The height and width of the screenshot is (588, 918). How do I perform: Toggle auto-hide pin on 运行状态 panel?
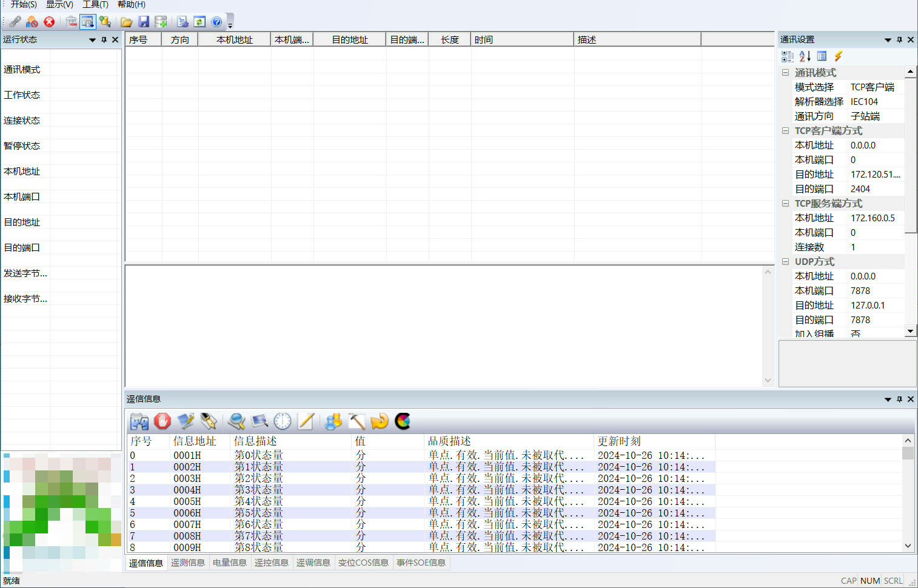click(104, 40)
